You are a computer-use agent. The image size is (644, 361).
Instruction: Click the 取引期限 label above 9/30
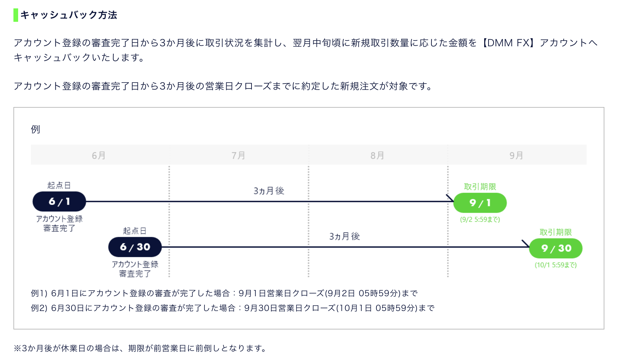(556, 232)
